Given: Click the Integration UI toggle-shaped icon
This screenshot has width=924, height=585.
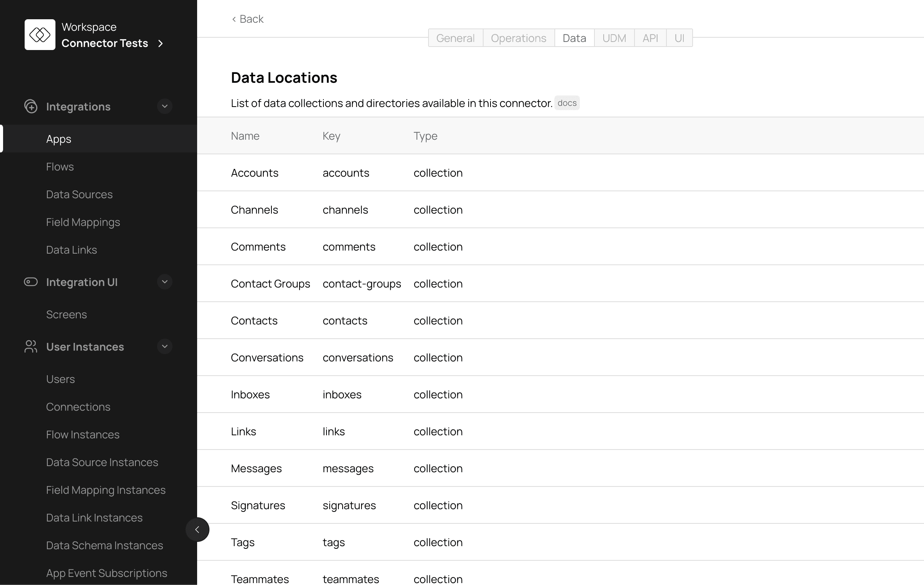Looking at the screenshot, I should [x=31, y=282].
